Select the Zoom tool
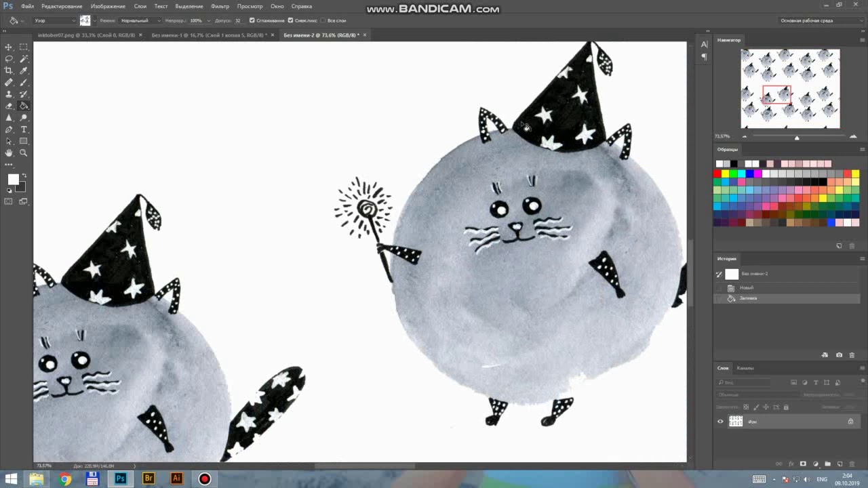Screen dimensions: 868x488 pos(24,153)
